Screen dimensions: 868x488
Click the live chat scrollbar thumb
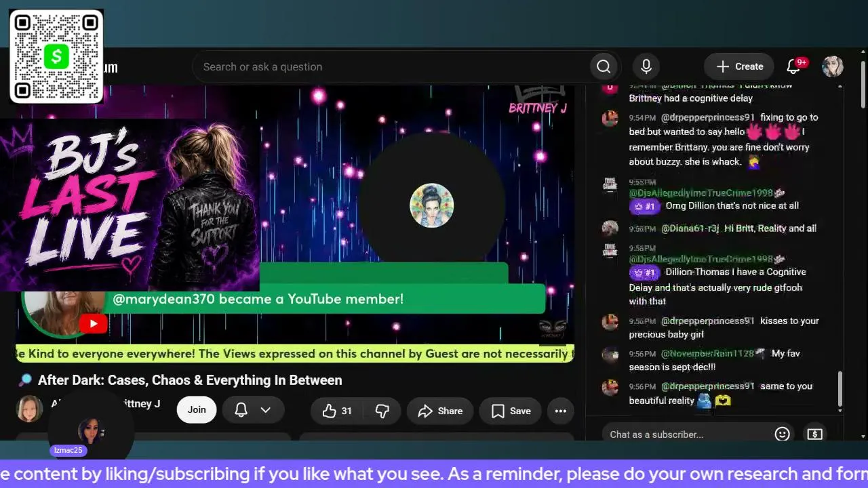pyautogui.click(x=840, y=388)
